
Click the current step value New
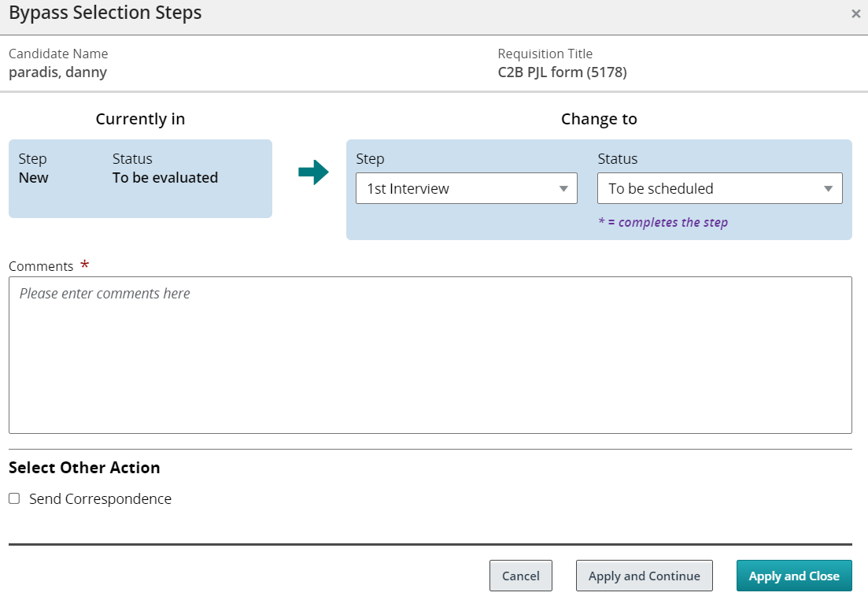pos(34,178)
